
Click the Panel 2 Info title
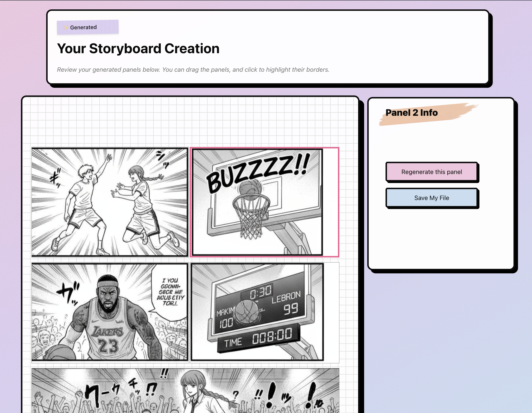coord(412,113)
